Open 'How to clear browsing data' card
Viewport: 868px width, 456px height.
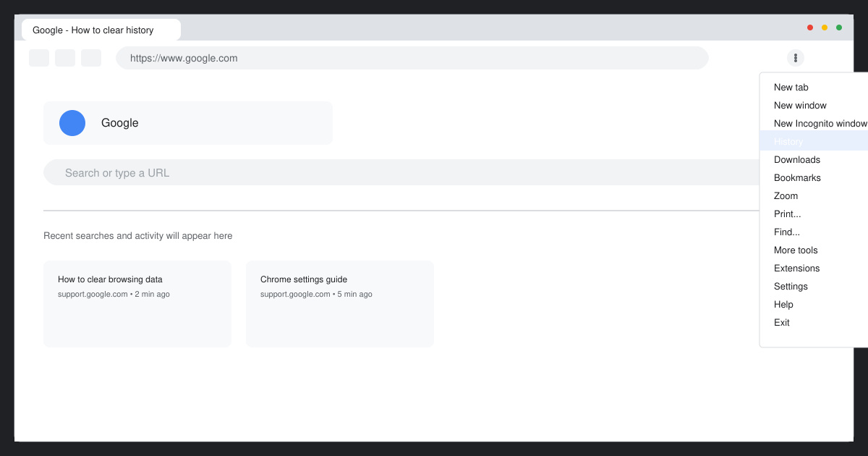click(137, 304)
